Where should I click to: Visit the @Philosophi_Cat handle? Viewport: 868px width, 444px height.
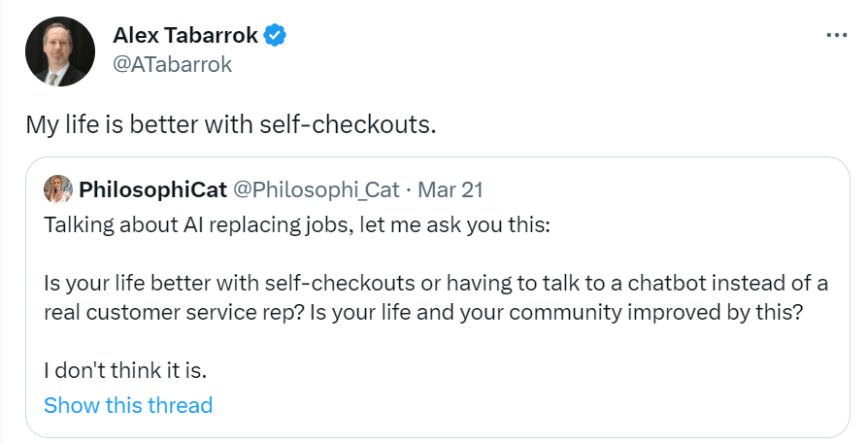tap(317, 189)
